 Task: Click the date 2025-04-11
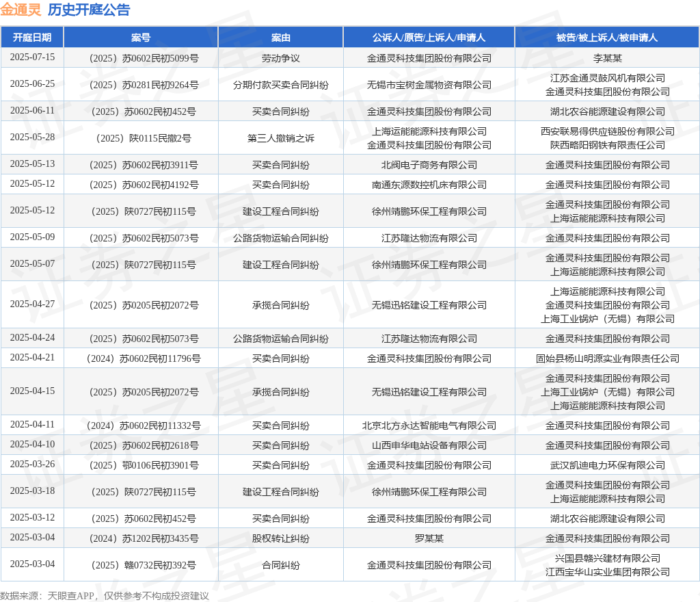coord(32,425)
